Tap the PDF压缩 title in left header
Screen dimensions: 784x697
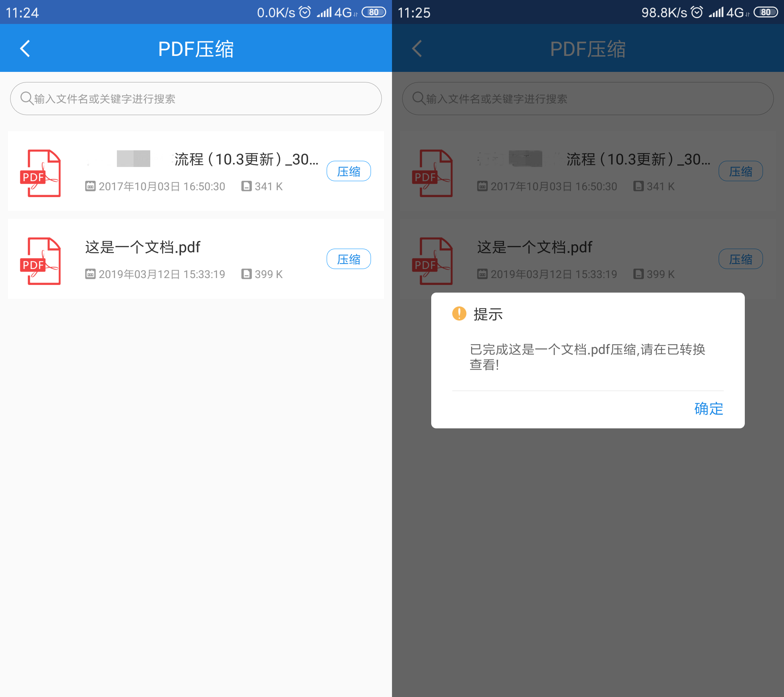point(196,49)
